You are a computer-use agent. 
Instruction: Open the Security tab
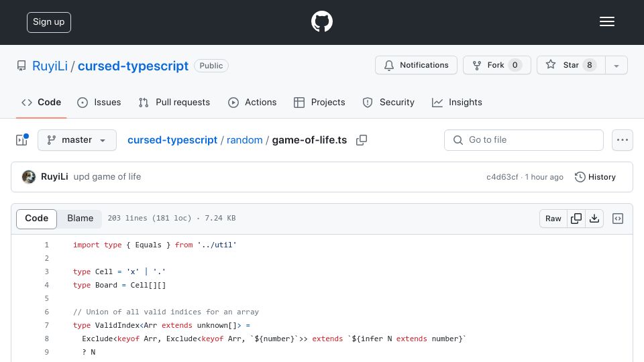point(388,102)
